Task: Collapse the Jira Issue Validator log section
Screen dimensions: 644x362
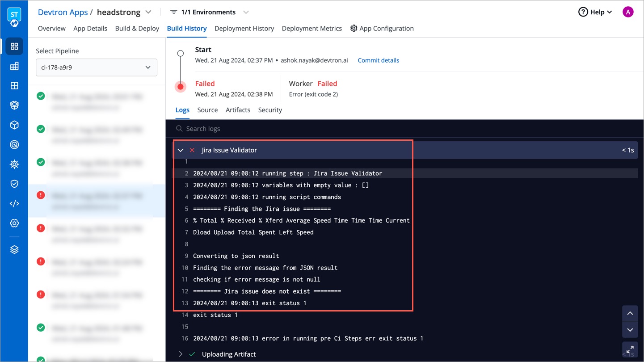Action: click(x=181, y=150)
